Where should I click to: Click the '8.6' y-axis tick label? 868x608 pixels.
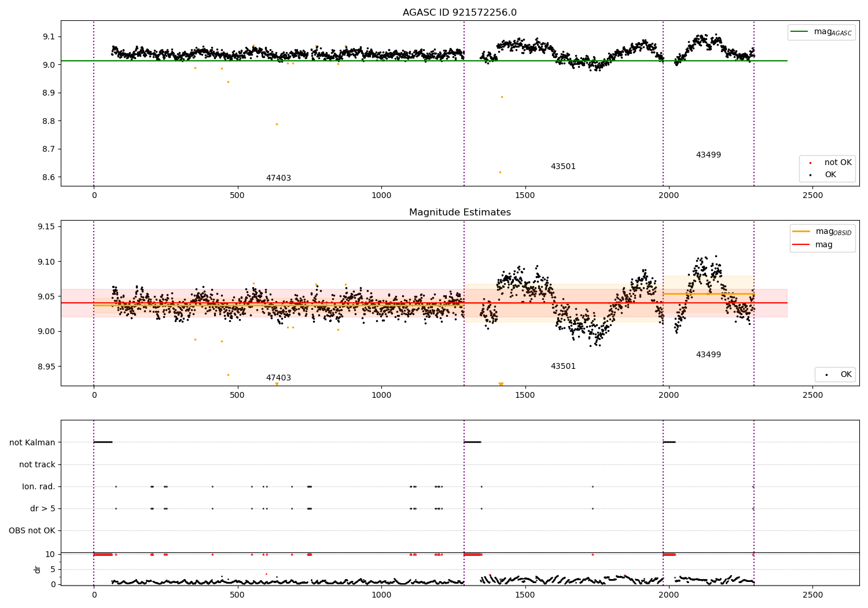tap(49, 177)
